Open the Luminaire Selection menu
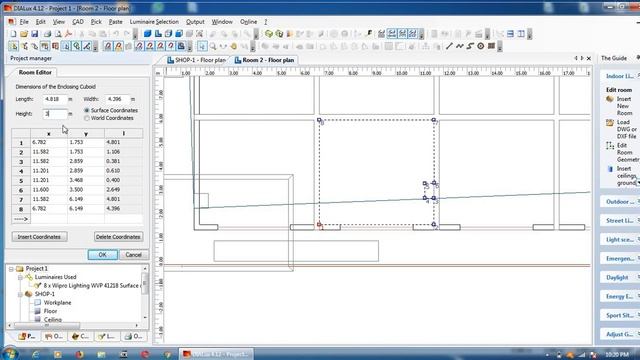 click(x=154, y=22)
